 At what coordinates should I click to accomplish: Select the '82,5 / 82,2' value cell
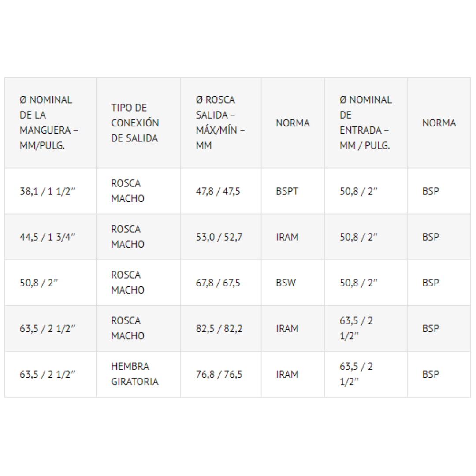pyautogui.click(x=221, y=329)
